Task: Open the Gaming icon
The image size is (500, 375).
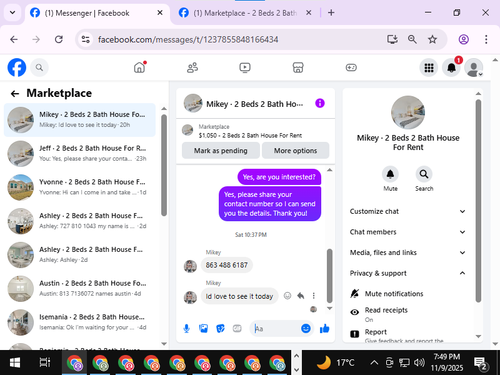Action: [351, 68]
